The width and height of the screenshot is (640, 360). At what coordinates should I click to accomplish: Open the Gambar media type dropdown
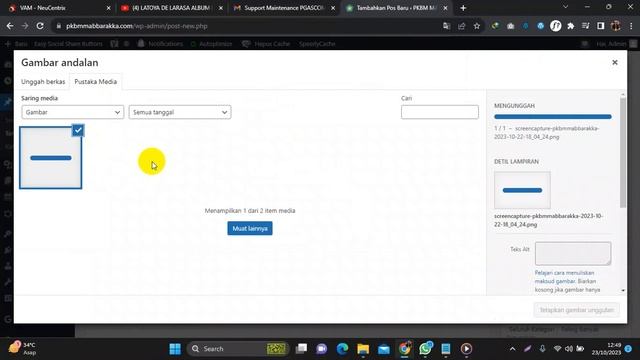(73, 112)
